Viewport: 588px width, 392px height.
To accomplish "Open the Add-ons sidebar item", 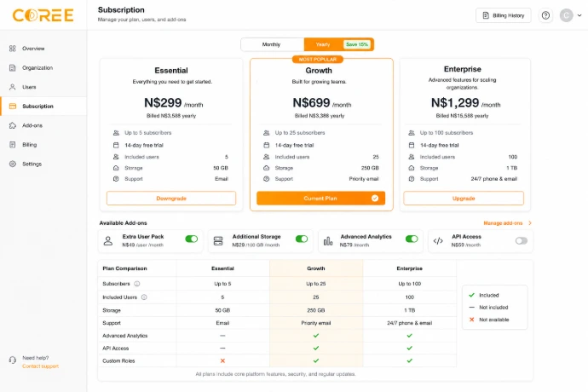I will click(43, 125).
